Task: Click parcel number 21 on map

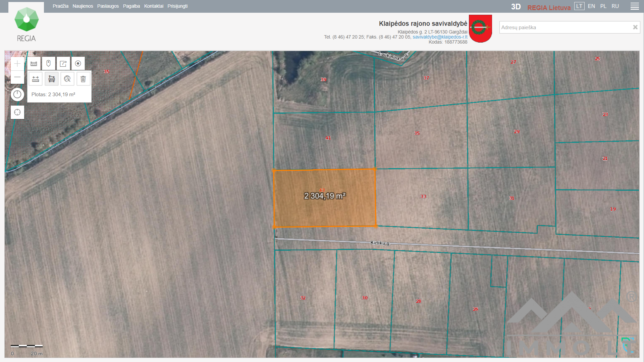Action: 605,159
